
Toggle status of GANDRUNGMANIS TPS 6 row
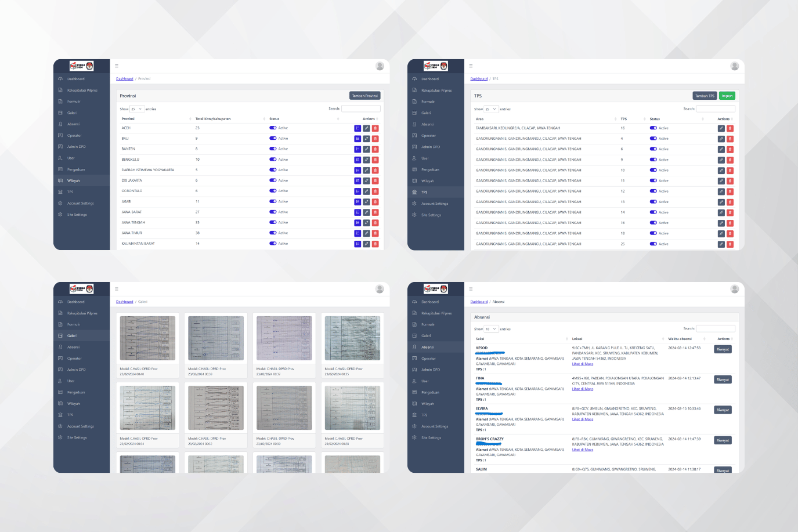point(653,149)
